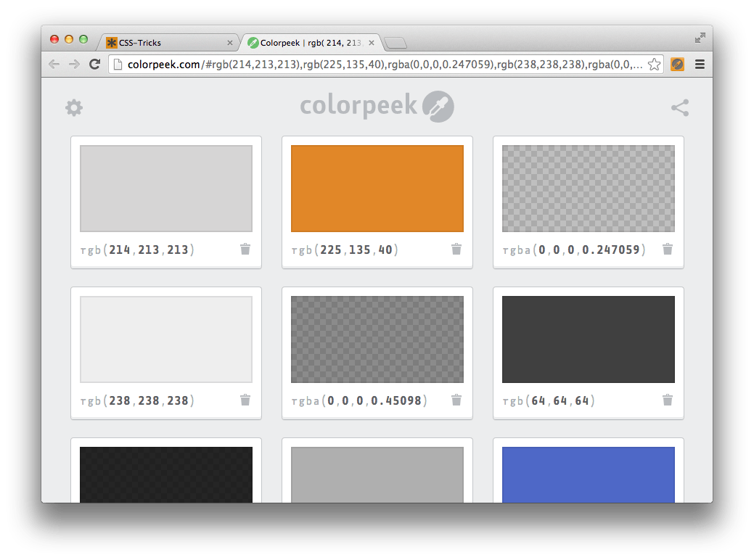This screenshot has width=754, height=560.
Task: Open a new tab button
Action: coord(396,44)
